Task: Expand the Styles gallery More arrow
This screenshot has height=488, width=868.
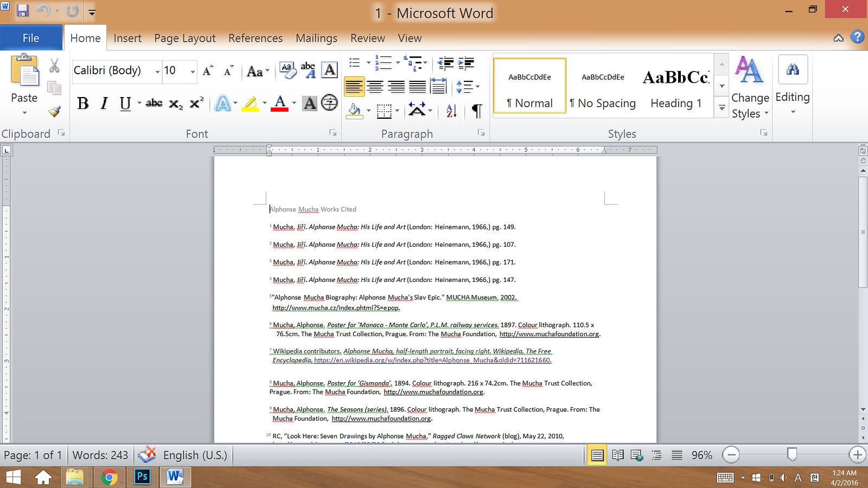Action: tap(722, 108)
